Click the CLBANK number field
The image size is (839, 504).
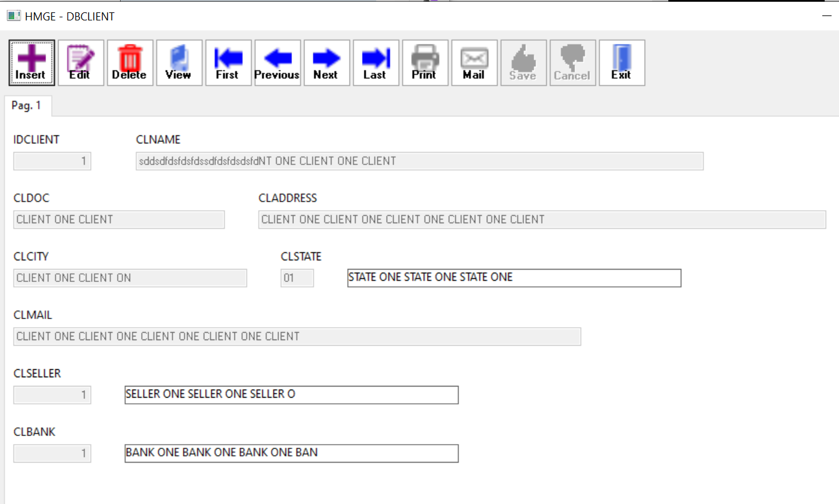(x=52, y=453)
